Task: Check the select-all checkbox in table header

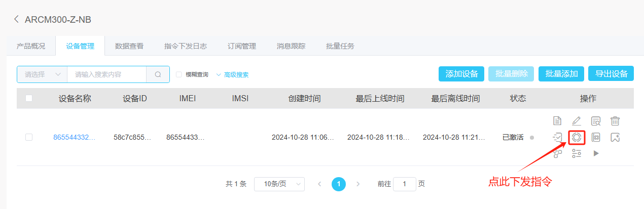Action: [x=29, y=98]
